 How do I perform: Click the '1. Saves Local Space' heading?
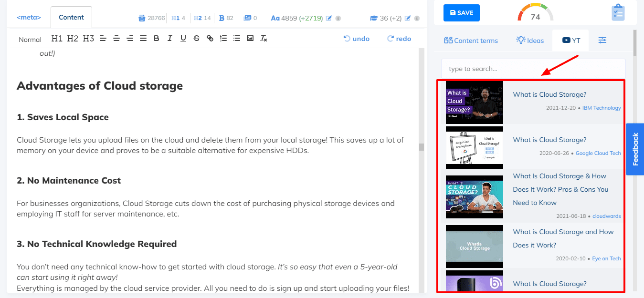[x=63, y=117]
